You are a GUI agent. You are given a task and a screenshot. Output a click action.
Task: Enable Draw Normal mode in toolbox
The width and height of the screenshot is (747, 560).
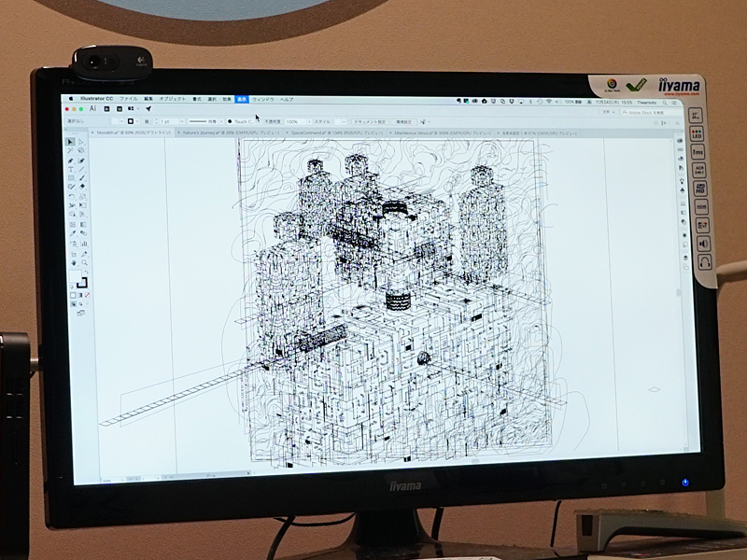[x=74, y=303]
